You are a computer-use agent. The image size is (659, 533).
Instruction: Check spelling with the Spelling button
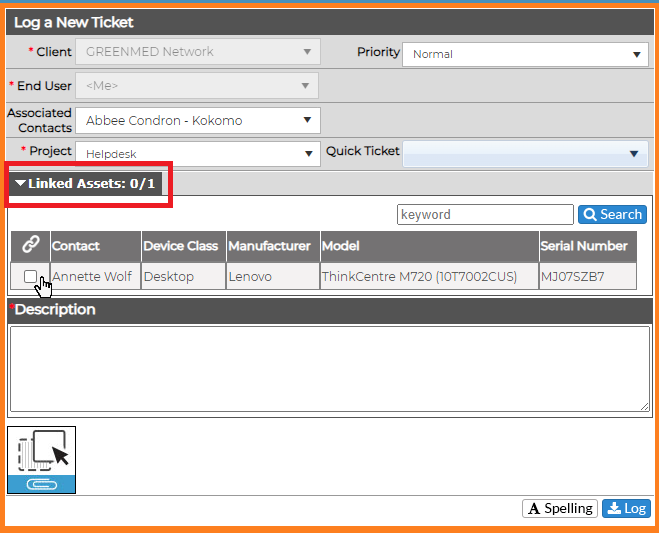tap(560, 509)
